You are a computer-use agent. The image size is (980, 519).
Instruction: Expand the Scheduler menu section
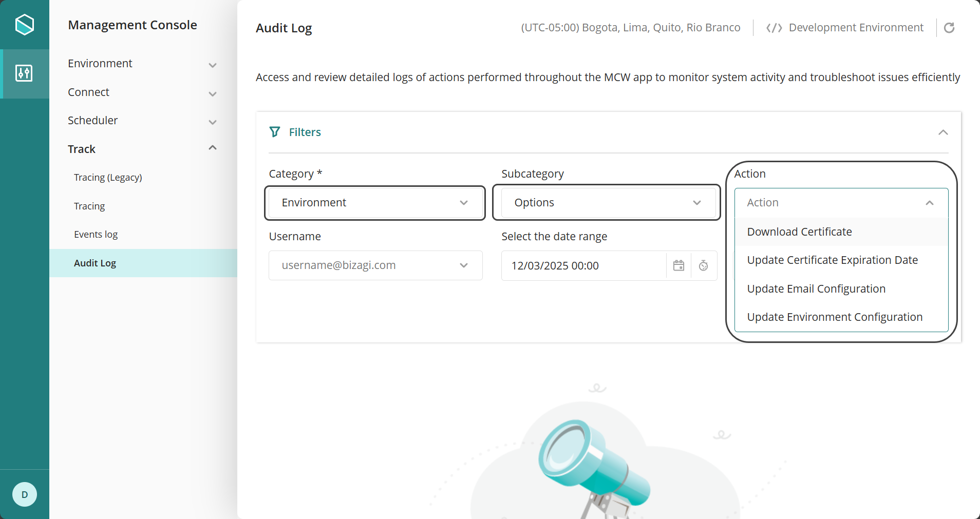(212, 122)
